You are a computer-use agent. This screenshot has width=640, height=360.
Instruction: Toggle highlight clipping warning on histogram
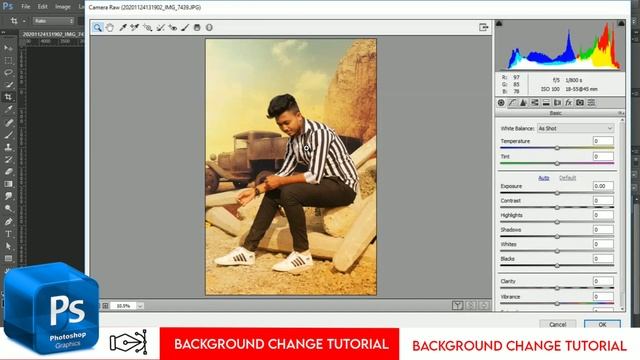(x=621, y=24)
